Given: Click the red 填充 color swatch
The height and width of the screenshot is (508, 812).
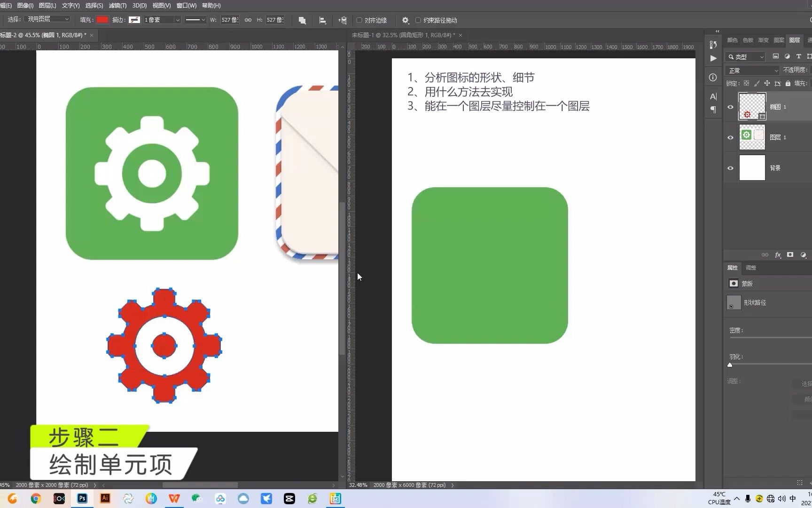Looking at the screenshot, I should pos(102,19).
